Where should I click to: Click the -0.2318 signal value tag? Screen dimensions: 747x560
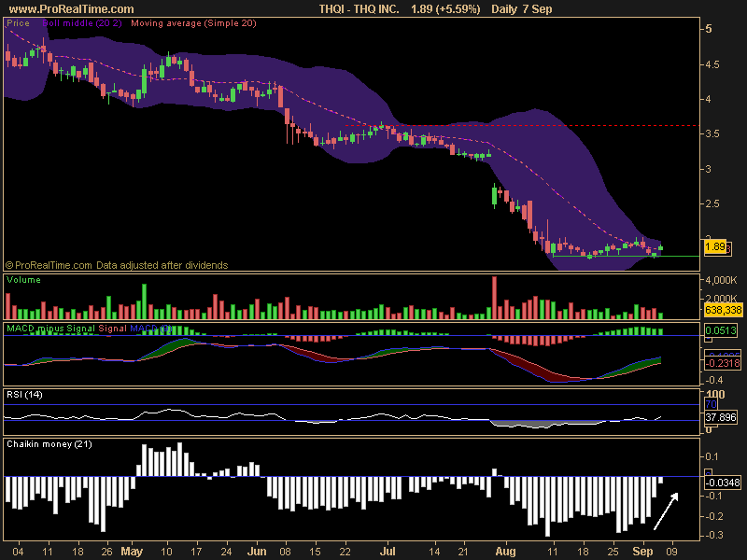tap(723, 363)
